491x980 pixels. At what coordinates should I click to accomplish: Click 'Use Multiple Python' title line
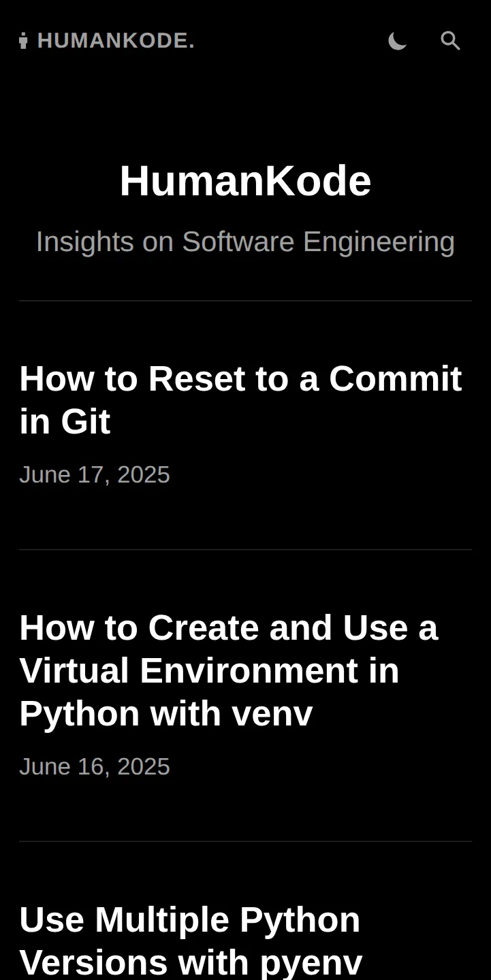coord(189,919)
